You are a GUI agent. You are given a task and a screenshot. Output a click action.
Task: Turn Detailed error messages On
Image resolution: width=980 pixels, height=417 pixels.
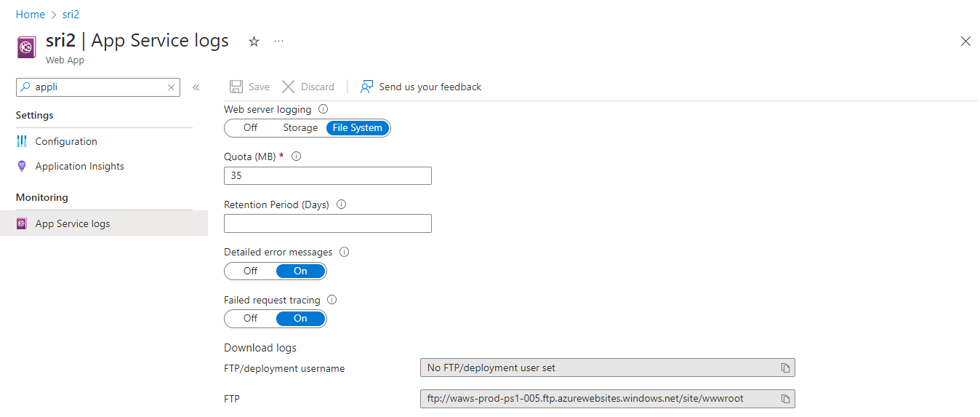pyautogui.click(x=300, y=271)
